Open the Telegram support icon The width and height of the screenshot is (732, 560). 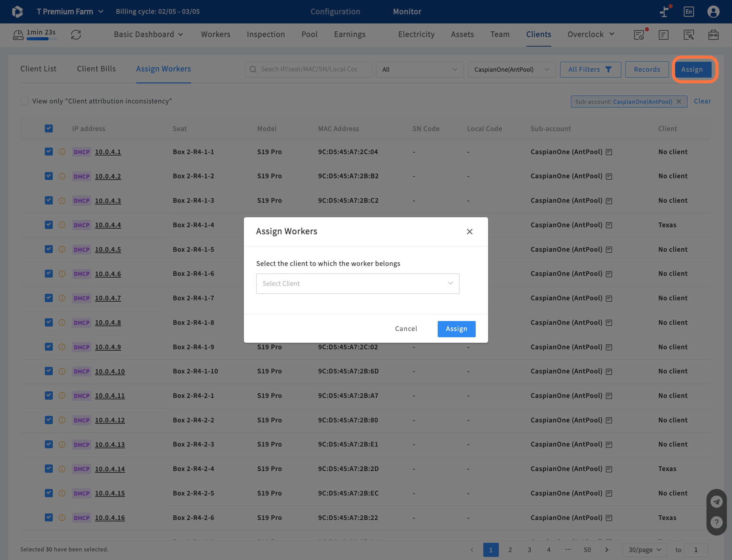[716, 501]
